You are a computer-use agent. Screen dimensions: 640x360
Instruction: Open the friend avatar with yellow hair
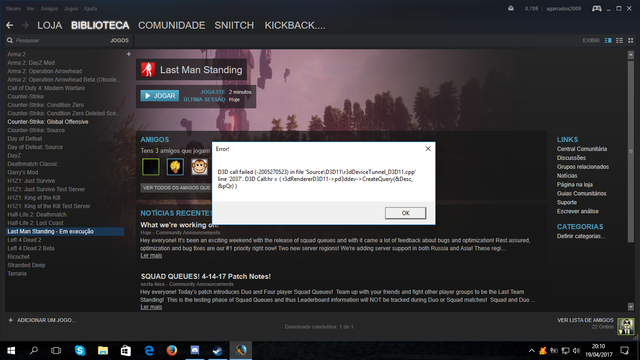175,167
